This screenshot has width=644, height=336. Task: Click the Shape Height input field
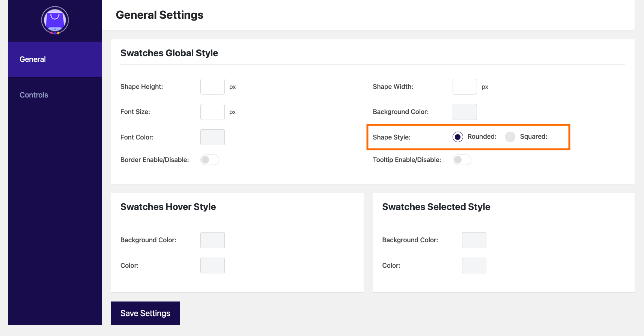[212, 87]
